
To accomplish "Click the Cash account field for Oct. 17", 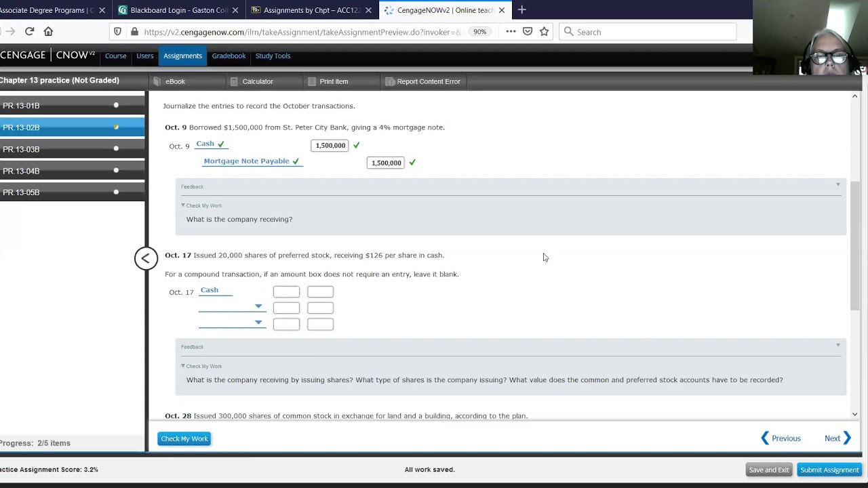I will pos(216,291).
